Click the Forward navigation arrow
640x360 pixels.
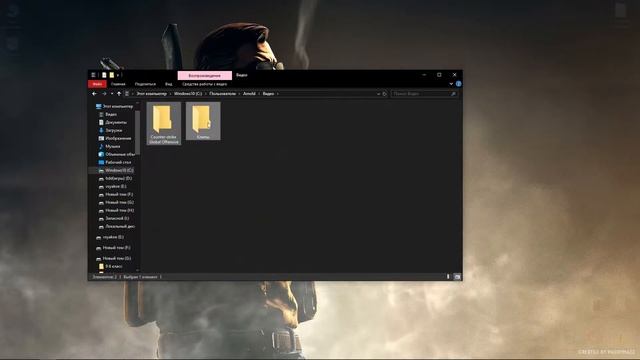(x=104, y=94)
